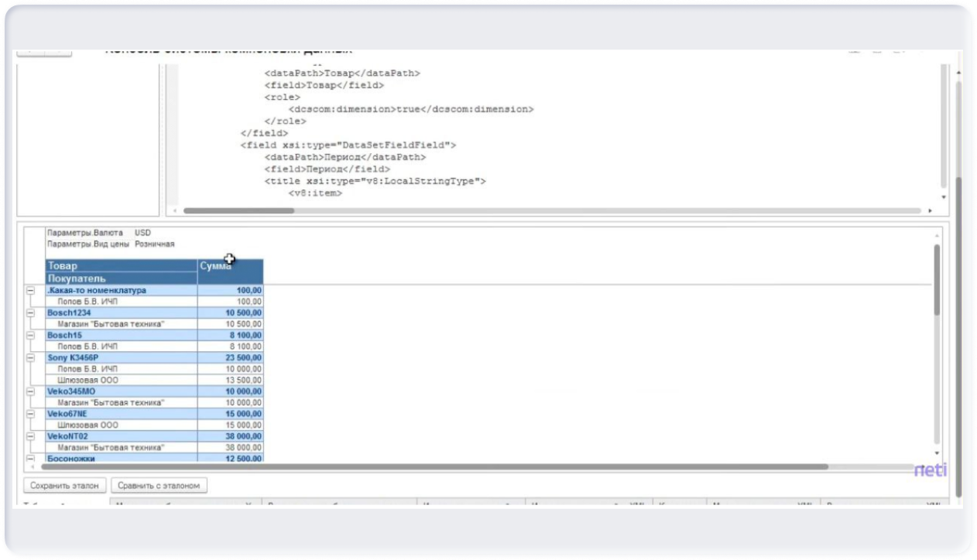The image size is (977, 560).
Task: Collapse the Bosch1234 group row
Action: [x=31, y=313]
